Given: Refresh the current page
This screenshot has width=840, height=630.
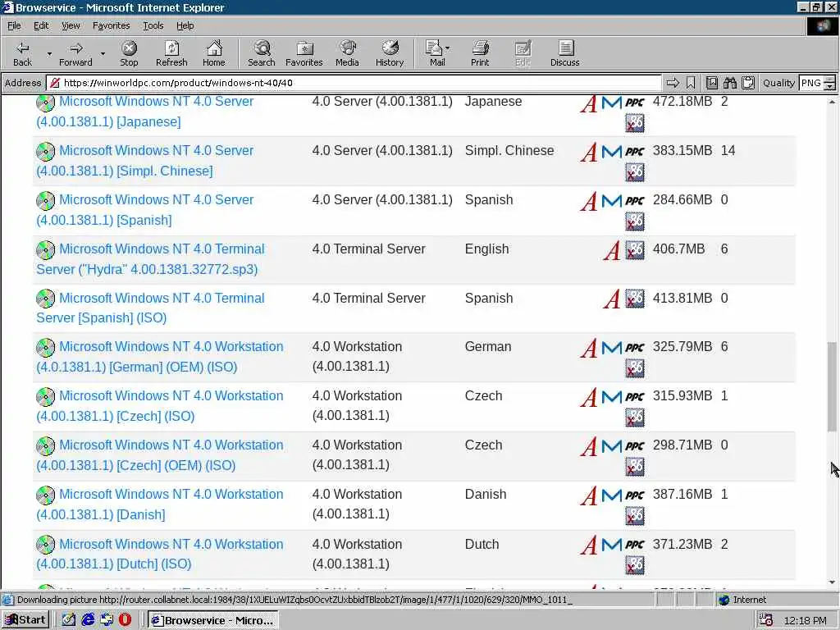Looking at the screenshot, I should click(x=171, y=53).
